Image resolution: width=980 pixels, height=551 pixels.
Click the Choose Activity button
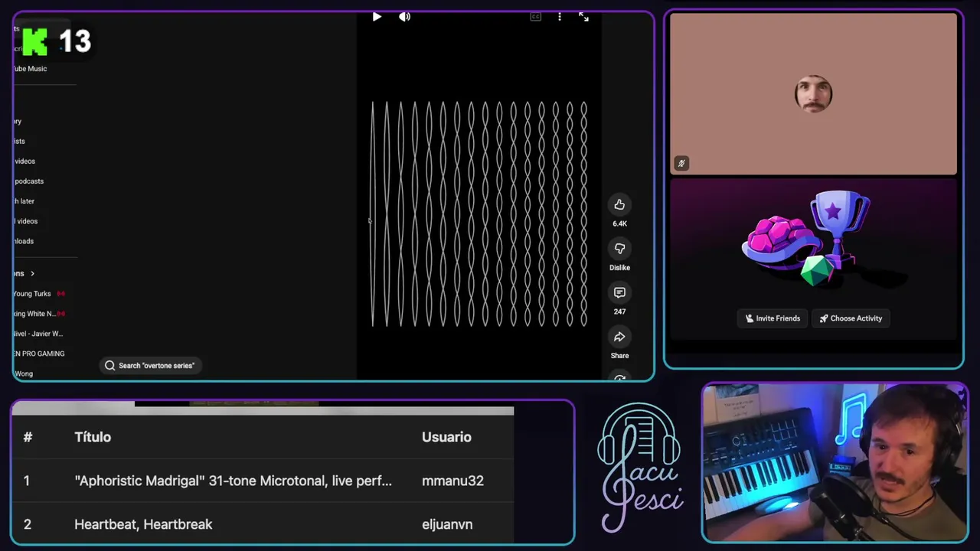coord(851,318)
